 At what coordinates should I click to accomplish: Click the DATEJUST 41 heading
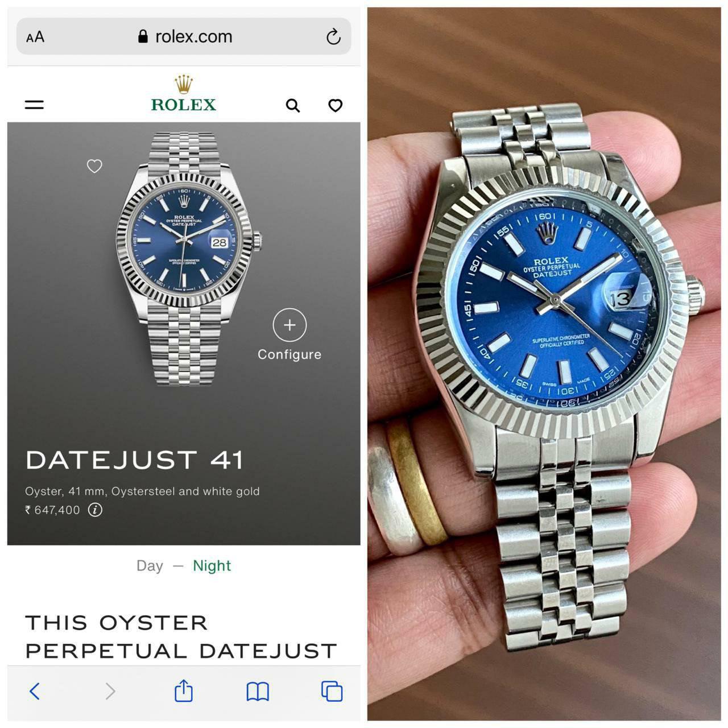click(135, 460)
